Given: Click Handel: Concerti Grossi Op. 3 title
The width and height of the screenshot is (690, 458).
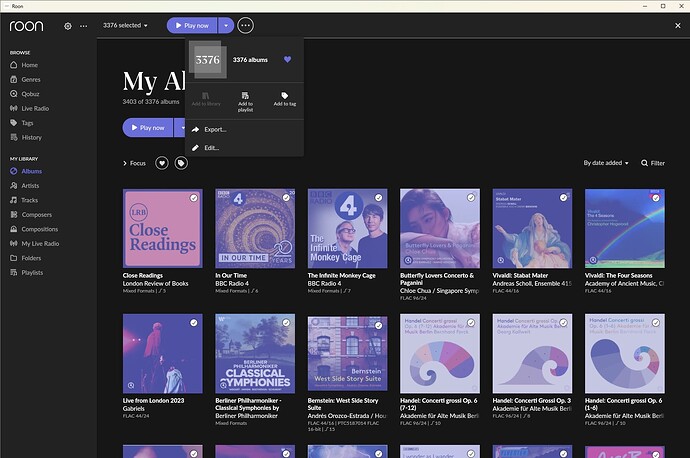Looking at the screenshot, I should pyautogui.click(x=532, y=401).
